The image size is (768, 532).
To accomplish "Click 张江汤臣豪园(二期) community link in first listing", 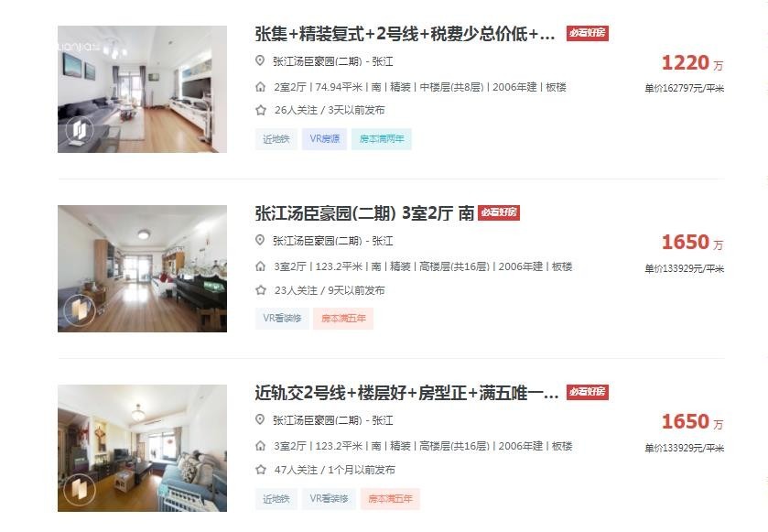I will point(318,61).
